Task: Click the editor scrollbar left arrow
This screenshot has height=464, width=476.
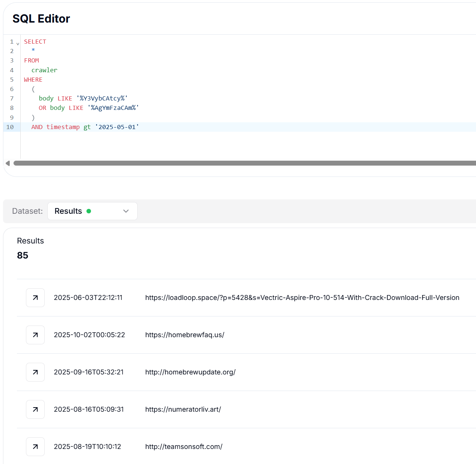Action: 8,163
